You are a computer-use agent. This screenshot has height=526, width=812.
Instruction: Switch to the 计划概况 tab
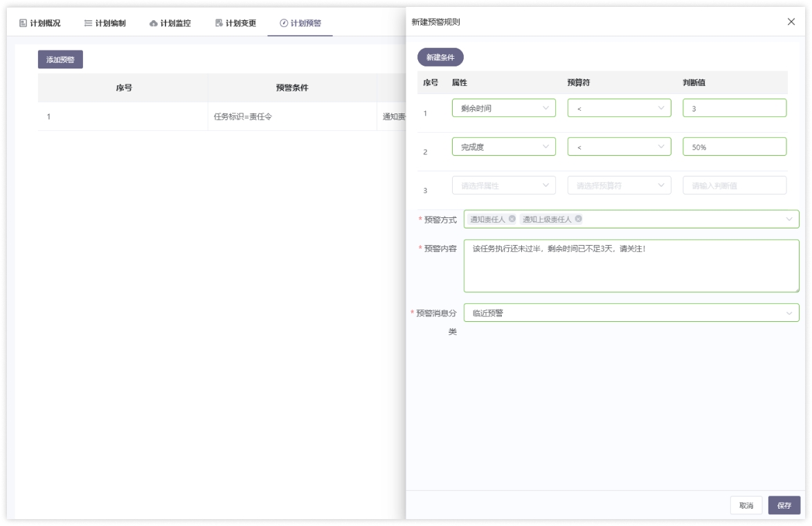40,23
